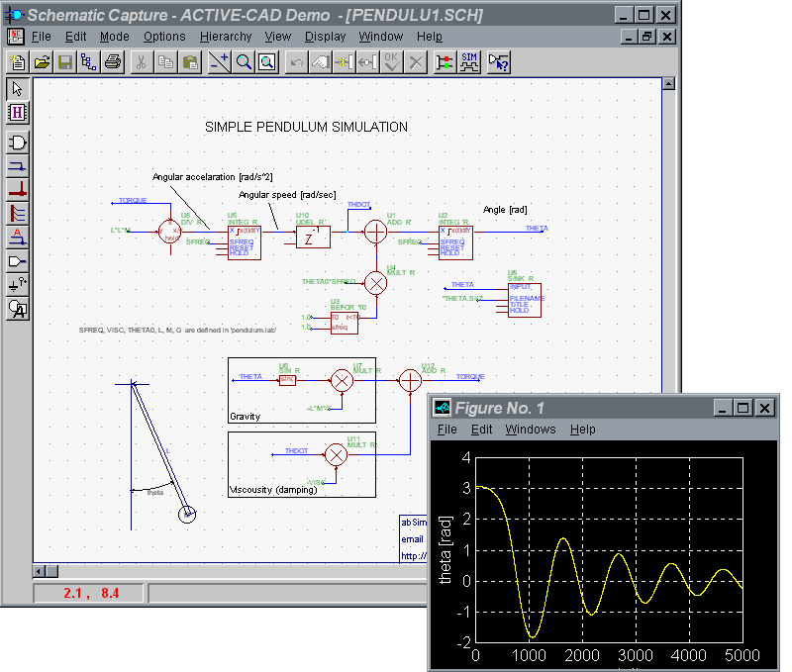Pick the power and ground symbol tool
The image size is (792, 672).
pos(17,284)
